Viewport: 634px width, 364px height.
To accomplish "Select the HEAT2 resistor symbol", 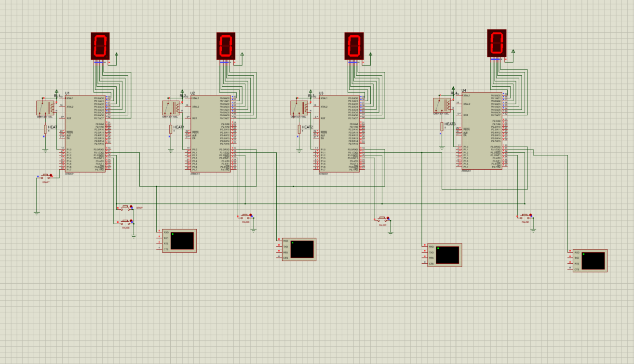I will pos(299,129).
